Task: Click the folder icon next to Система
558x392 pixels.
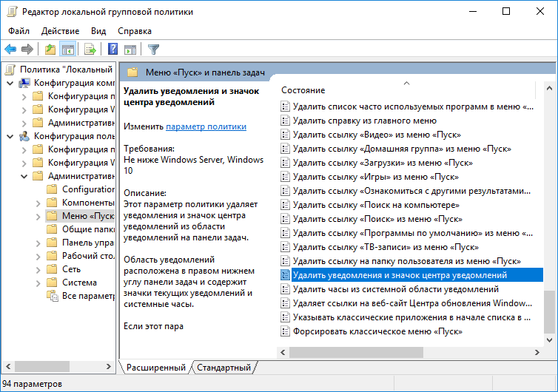Action: tap(52, 283)
